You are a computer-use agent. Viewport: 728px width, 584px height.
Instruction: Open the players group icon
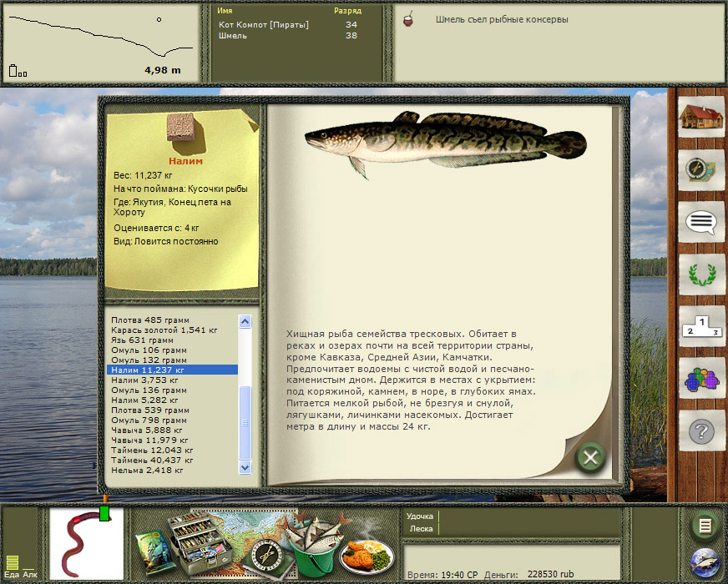pos(700,379)
